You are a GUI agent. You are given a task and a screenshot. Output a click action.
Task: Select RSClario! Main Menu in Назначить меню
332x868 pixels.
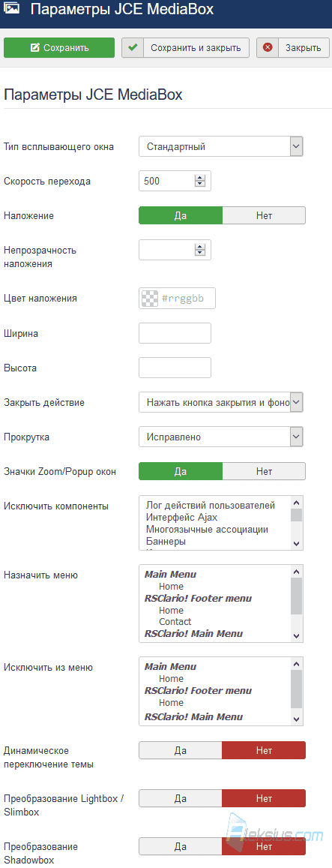tap(193, 633)
